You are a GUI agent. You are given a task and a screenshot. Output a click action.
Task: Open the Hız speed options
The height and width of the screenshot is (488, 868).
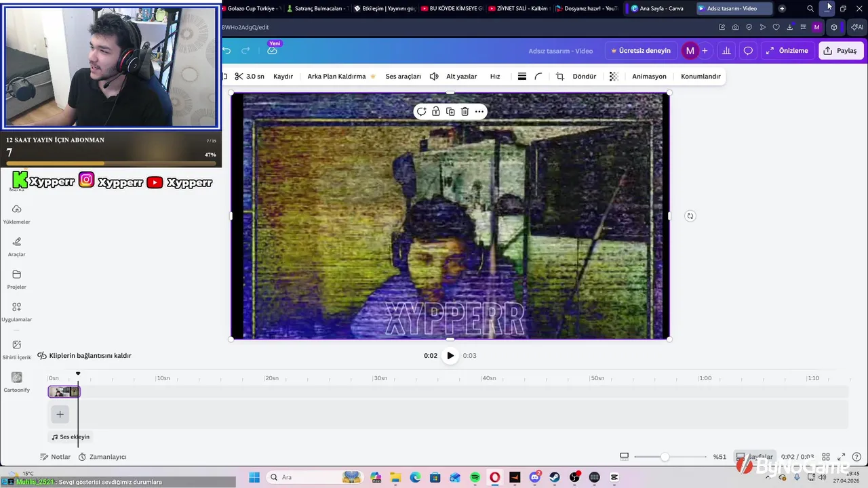[x=495, y=77]
